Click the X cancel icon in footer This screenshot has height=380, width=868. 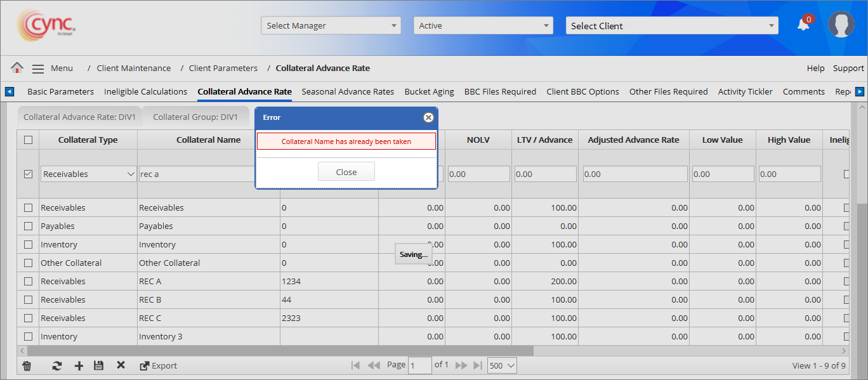pos(121,365)
